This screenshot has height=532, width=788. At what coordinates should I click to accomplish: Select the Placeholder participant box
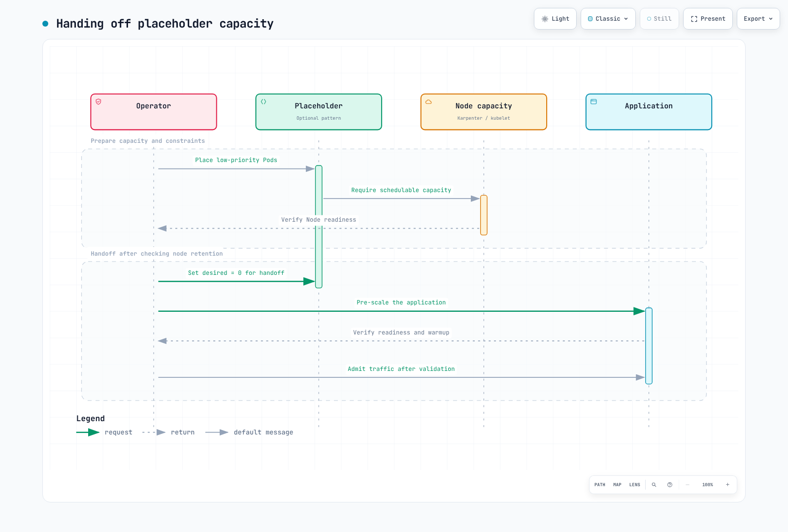(x=319, y=112)
